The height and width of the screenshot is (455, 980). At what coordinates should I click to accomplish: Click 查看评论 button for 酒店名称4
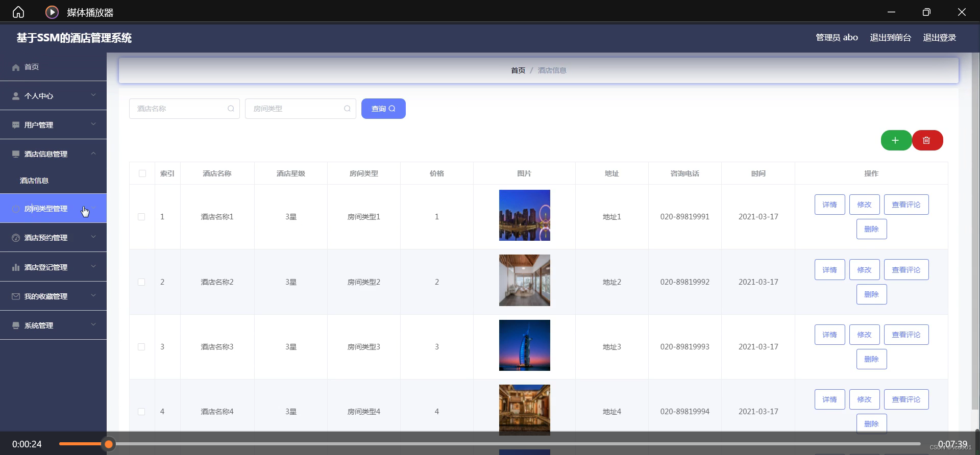906,399
